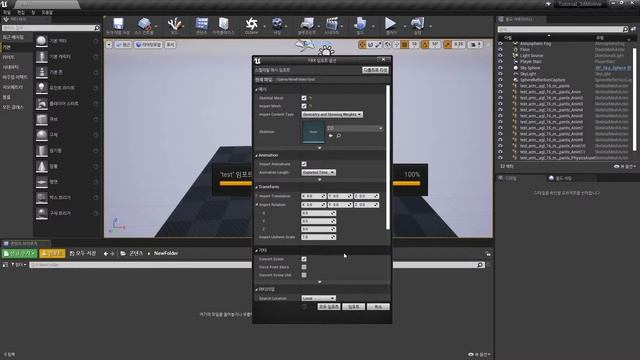Viewport: 640px width, 360px height.
Task: Click Reset to Default button
Action: (375, 70)
